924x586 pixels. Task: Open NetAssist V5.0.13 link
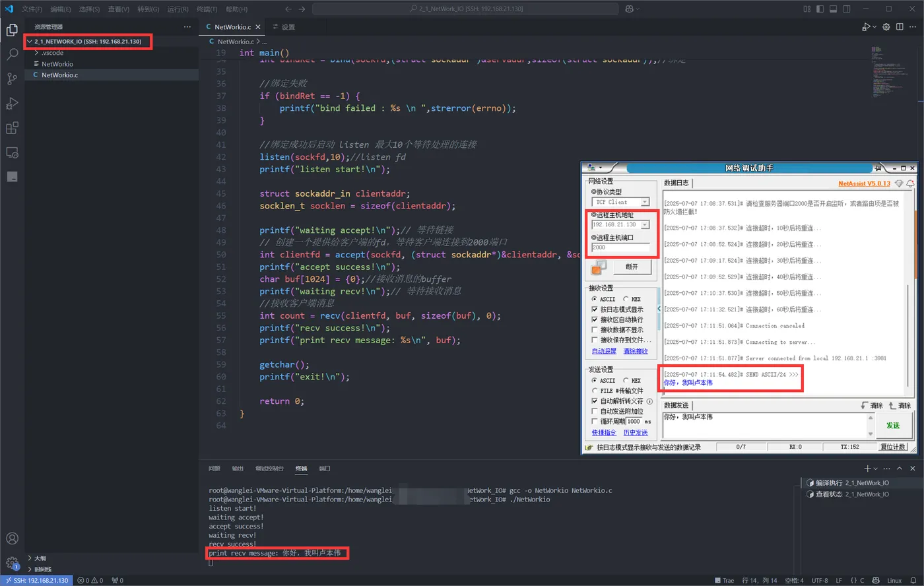point(864,183)
